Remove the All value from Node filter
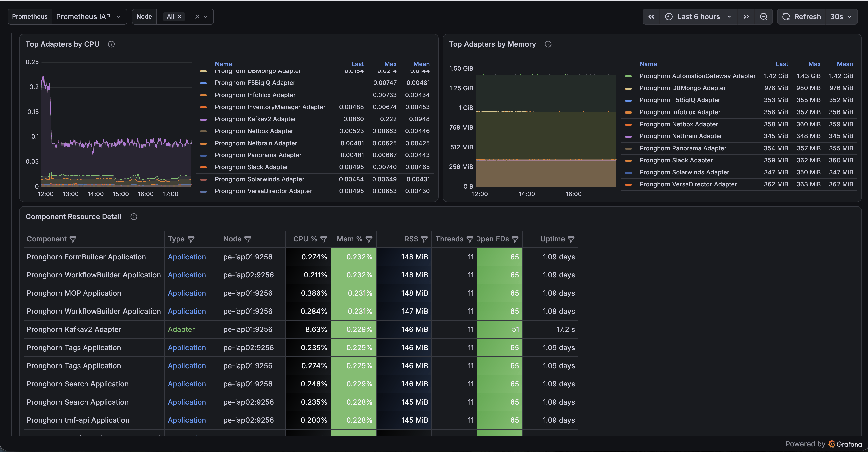The image size is (868, 452). pos(180,17)
